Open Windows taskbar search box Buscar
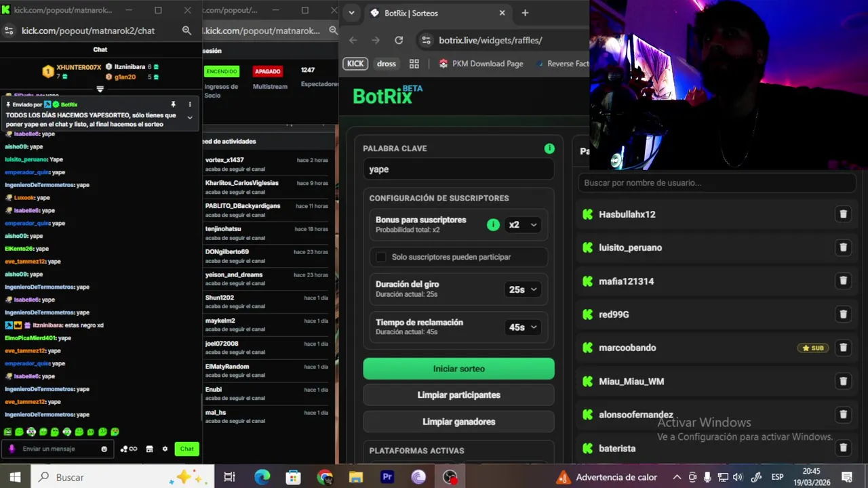The image size is (868, 488). [122, 477]
